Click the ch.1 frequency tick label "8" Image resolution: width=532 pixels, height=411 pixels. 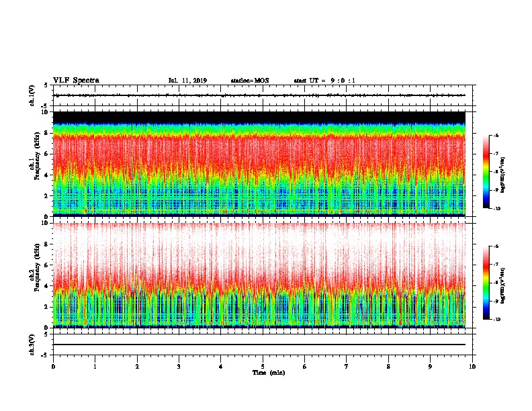[x=46, y=133]
